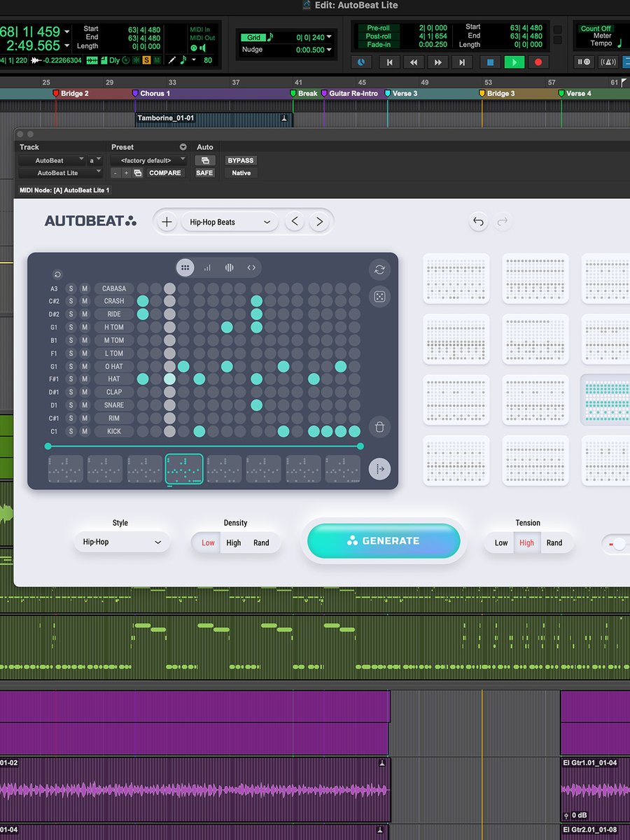
Task: Open the factory default preset dropdown
Action: [x=148, y=160]
